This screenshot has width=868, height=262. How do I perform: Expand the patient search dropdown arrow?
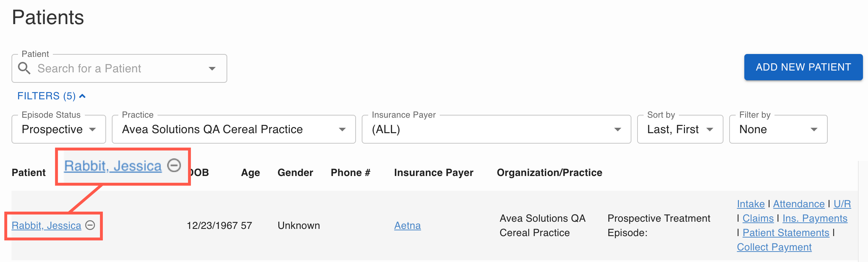[x=212, y=68]
